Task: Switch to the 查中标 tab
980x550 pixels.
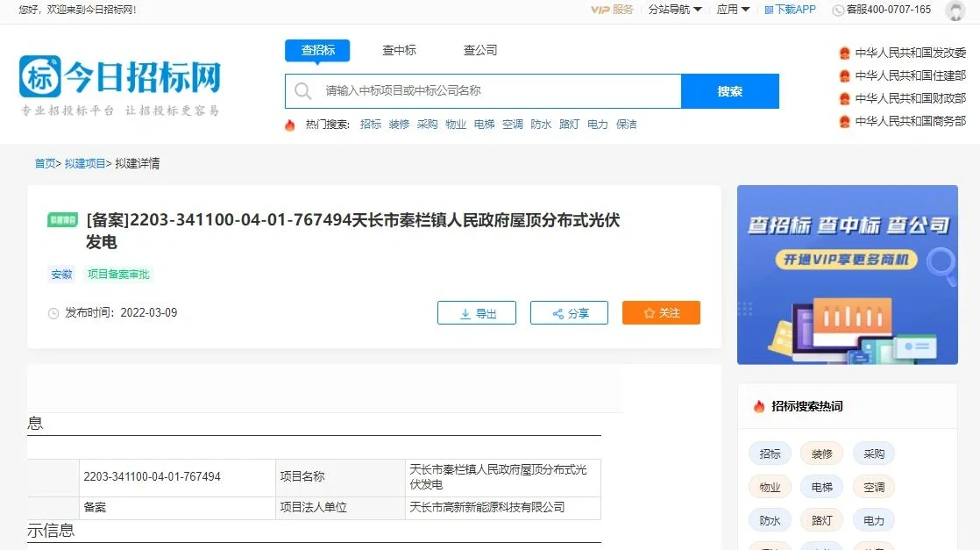Action: click(x=399, y=51)
